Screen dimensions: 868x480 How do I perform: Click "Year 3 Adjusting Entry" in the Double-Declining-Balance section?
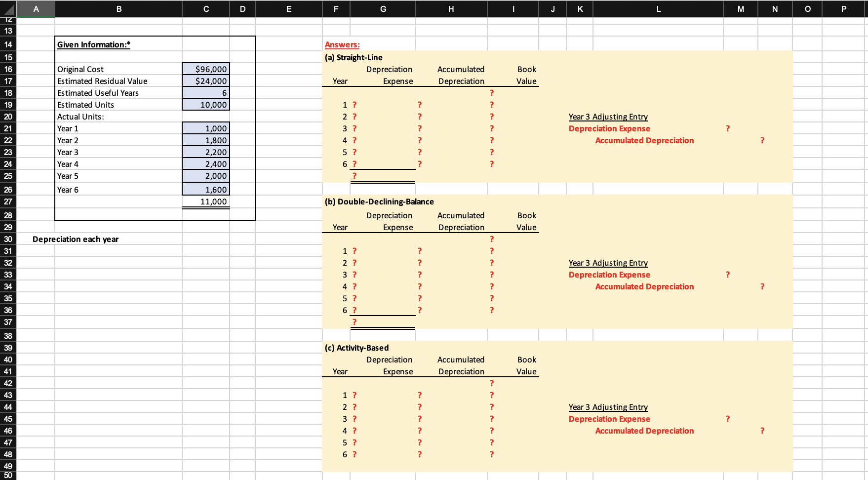(x=608, y=263)
